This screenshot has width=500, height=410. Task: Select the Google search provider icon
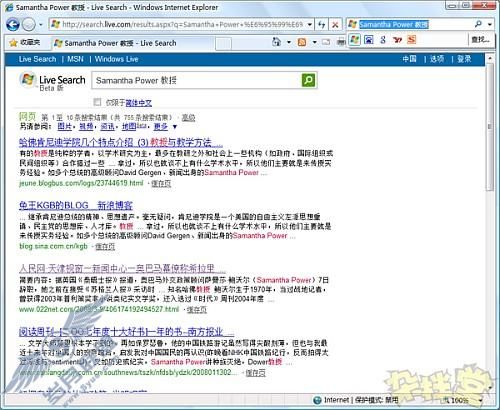coord(383,40)
